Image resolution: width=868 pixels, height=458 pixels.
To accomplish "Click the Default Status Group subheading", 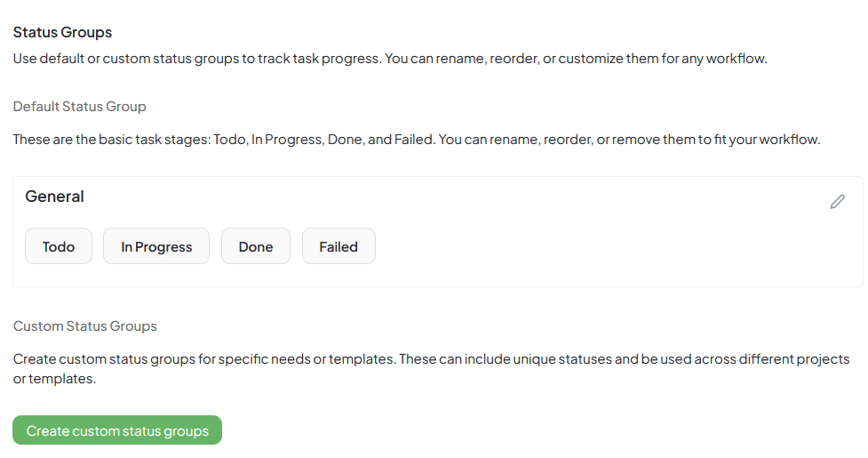I will coord(79,106).
